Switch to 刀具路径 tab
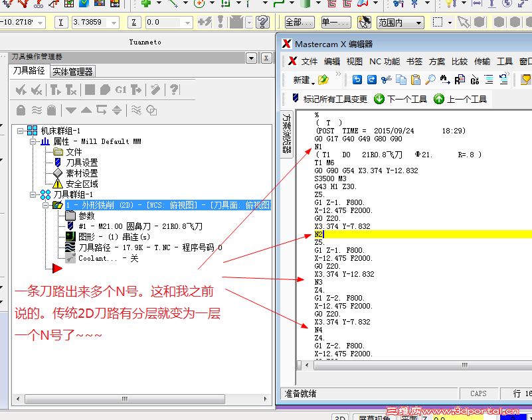The width and height of the screenshot is (532, 420). click(x=29, y=70)
